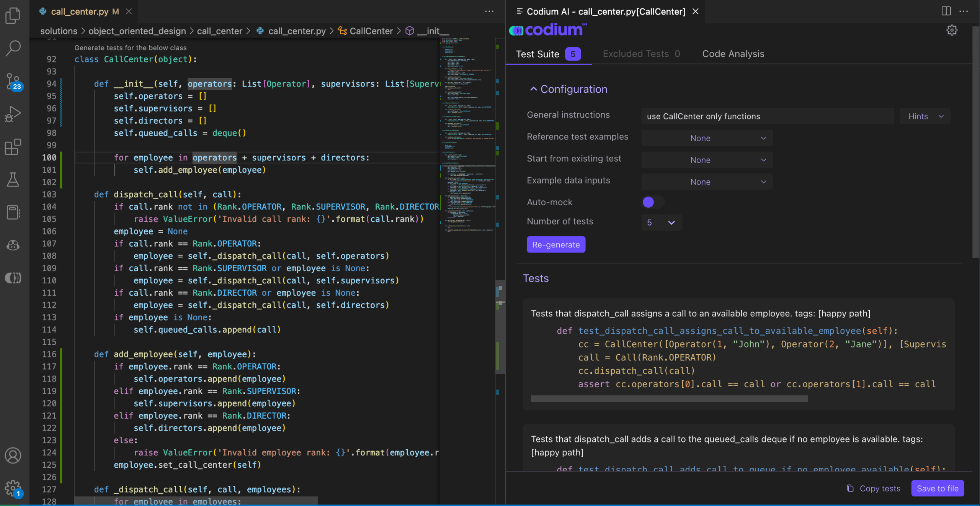This screenshot has height=506, width=980.
Task: Open the Accounts icon in the sidebar
Action: pos(13,455)
